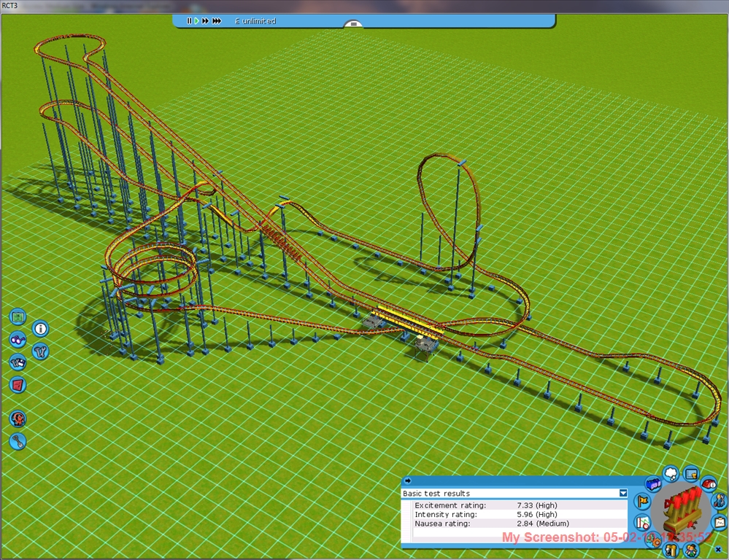Image resolution: width=729 pixels, height=560 pixels.
Task: Expand the top bar pull-down handle
Action: [353, 24]
